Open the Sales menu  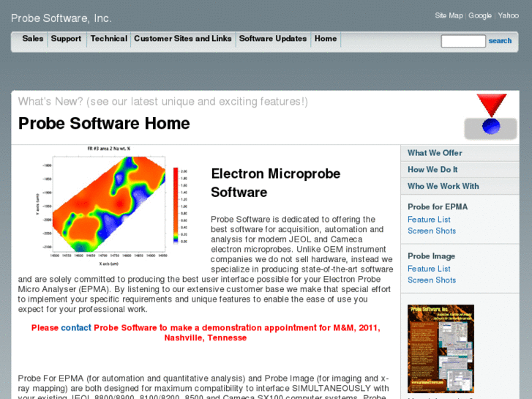[x=33, y=39]
